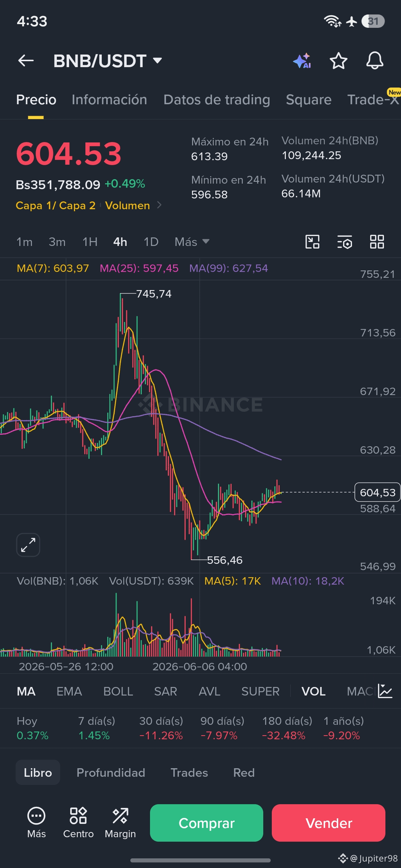Select the 4h timeframe

pyautogui.click(x=120, y=242)
